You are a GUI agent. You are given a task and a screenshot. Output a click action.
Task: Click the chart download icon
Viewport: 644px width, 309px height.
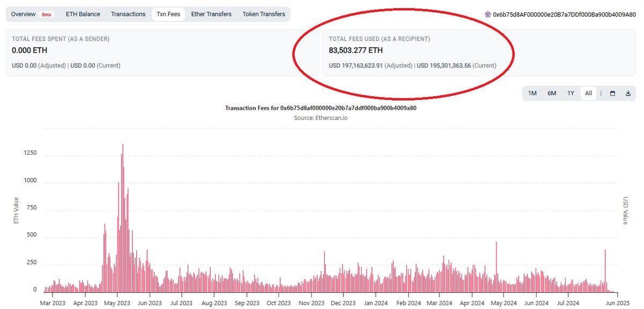[x=628, y=93]
